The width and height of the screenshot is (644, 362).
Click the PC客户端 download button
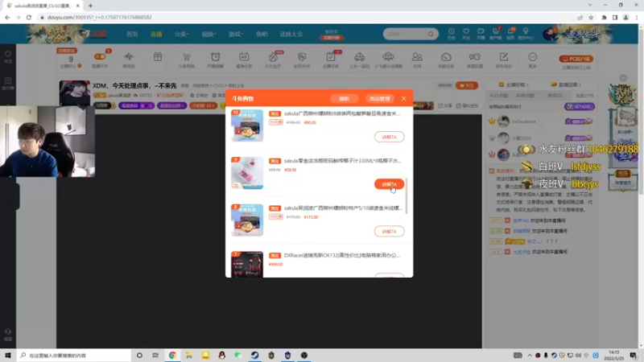576,59
